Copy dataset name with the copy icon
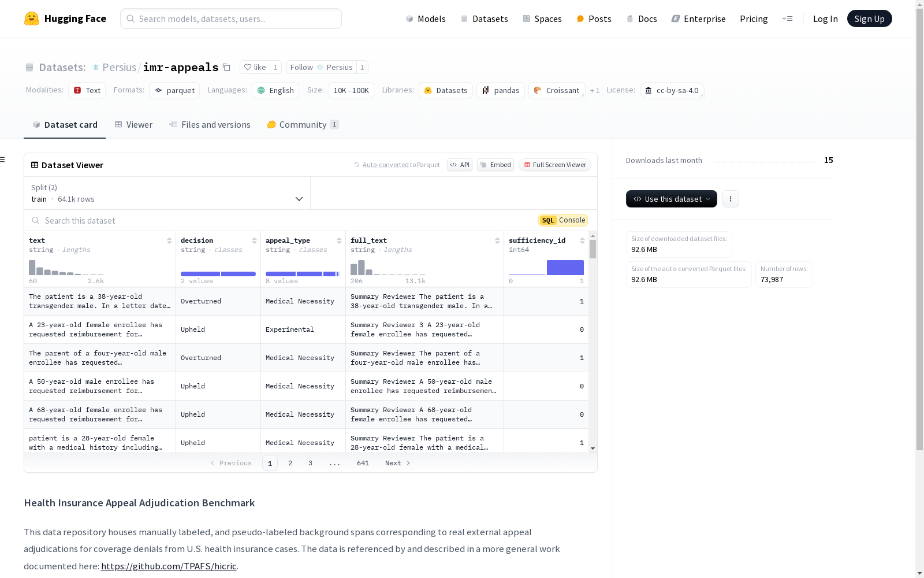This screenshot has width=924, height=578. point(227,68)
